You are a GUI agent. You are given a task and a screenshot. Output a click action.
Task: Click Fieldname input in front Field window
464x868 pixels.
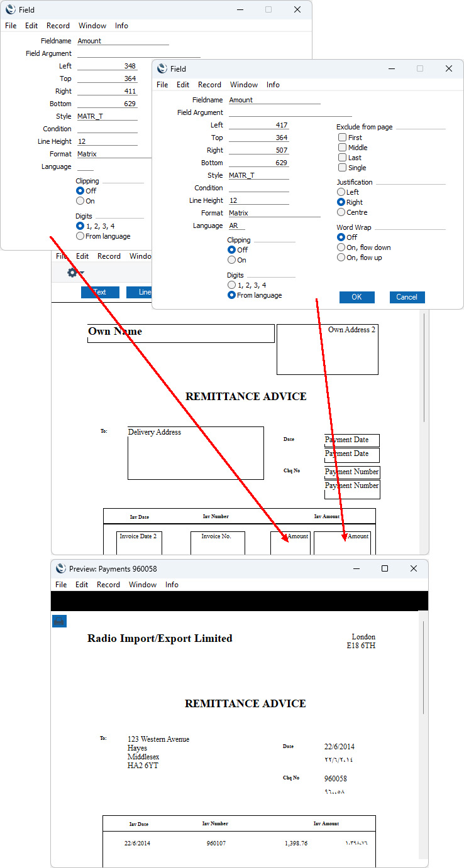[275, 100]
